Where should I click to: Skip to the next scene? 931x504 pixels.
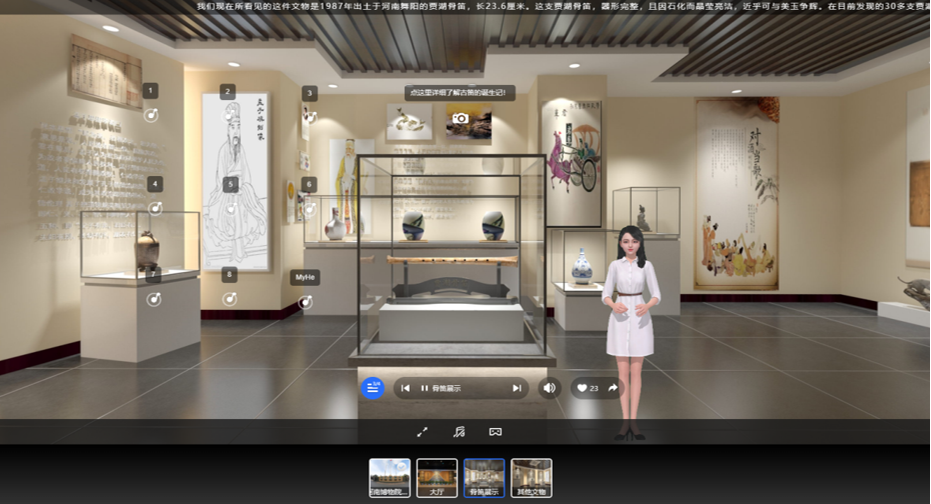tap(517, 388)
